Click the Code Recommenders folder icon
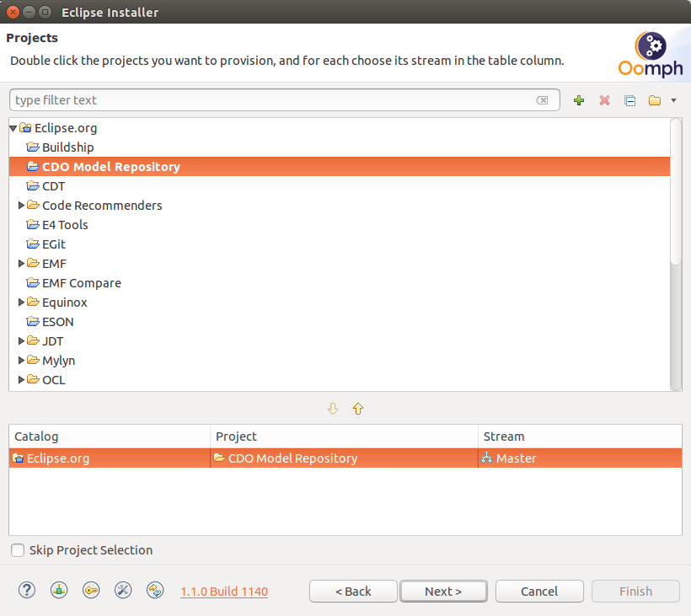 pos(33,205)
